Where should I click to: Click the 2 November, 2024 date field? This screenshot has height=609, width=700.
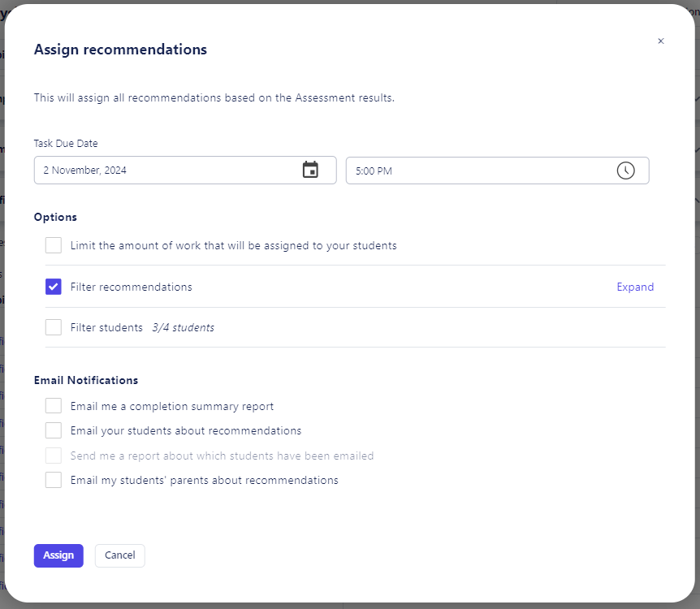[x=185, y=170]
